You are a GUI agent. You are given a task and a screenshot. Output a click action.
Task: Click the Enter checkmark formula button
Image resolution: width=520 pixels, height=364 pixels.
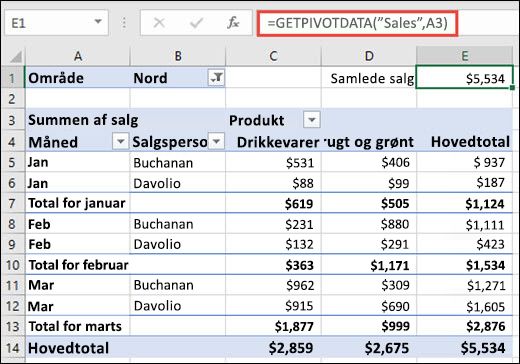(x=196, y=23)
